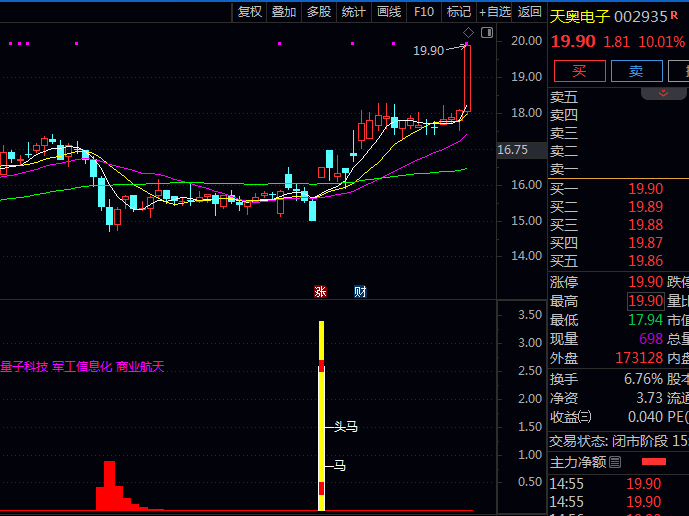The height and width of the screenshot is (516, 689).
Task: Click the 卖五 ask row
Action: (x=618, y=97)
